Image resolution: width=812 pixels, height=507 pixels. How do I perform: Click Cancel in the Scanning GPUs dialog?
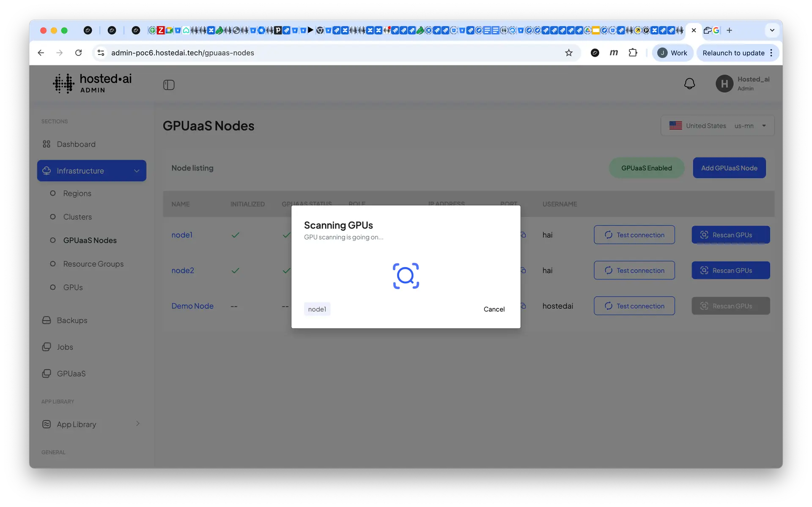coord(494,309)
